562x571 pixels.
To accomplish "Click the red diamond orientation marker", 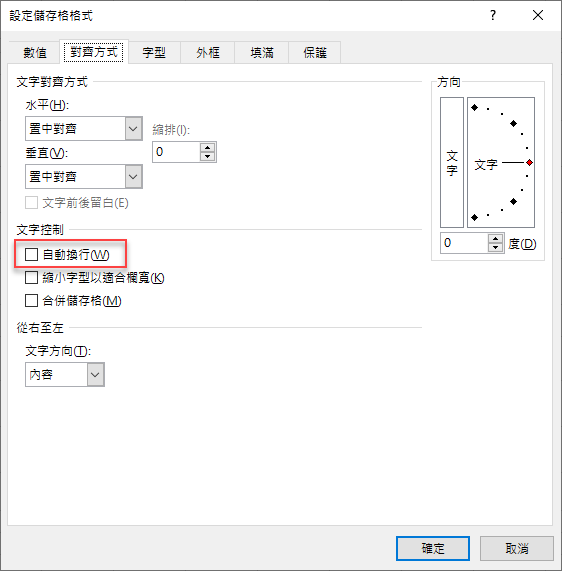I will tap(529, 163).
